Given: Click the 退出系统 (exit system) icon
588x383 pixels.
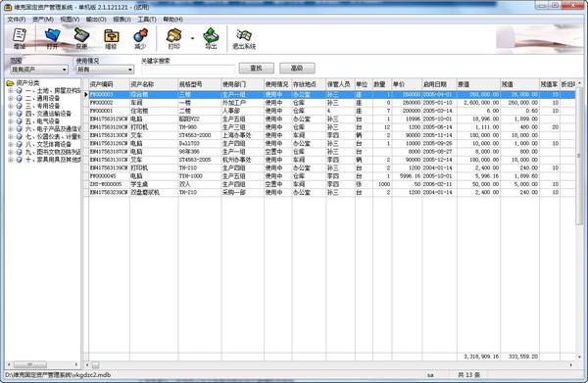Looking at the screenshot, I should click(x=244, y=35).
